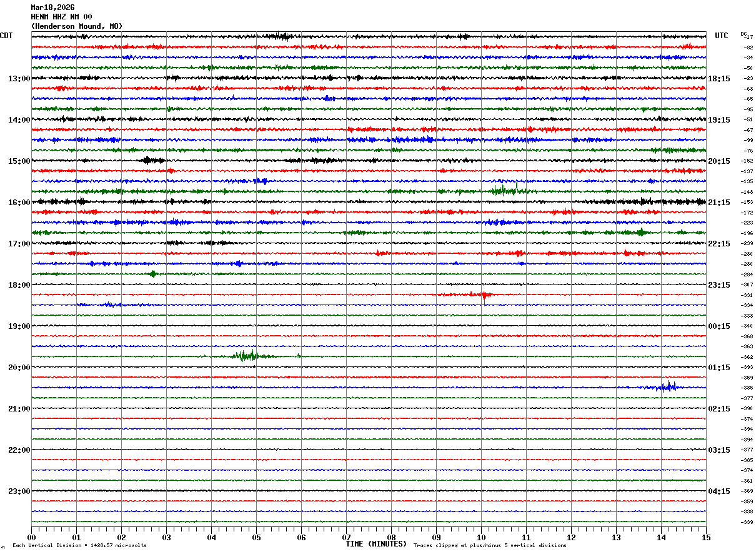756x554 pixels.
Task: Select the 21:00 CDT time label
Action: (x=19, y=409)
